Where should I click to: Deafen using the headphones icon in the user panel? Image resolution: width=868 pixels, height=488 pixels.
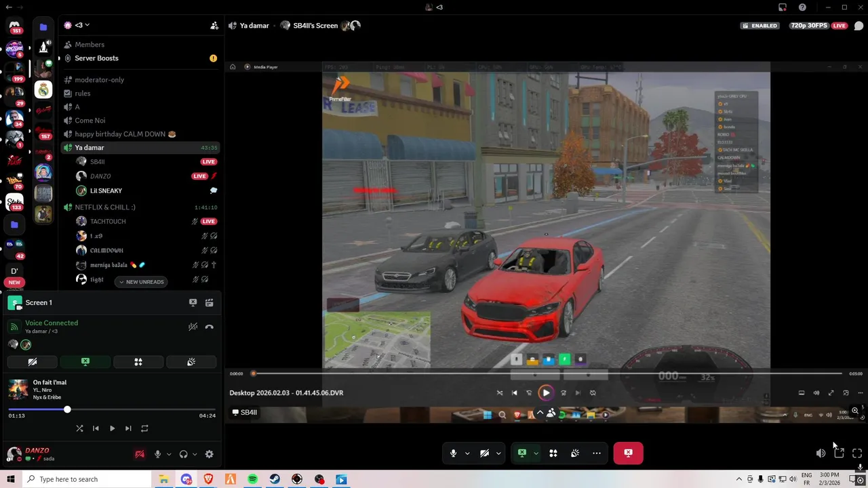tap(183, 455)
